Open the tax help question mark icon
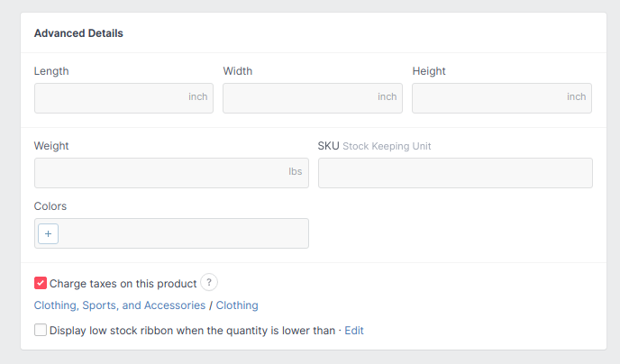The image size is (620, 364). point(209,283)
